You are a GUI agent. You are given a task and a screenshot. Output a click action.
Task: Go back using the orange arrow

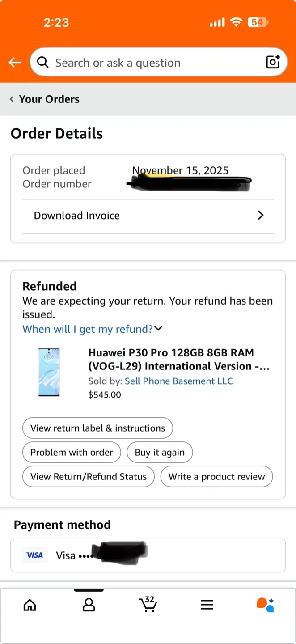tap(15, 63)
